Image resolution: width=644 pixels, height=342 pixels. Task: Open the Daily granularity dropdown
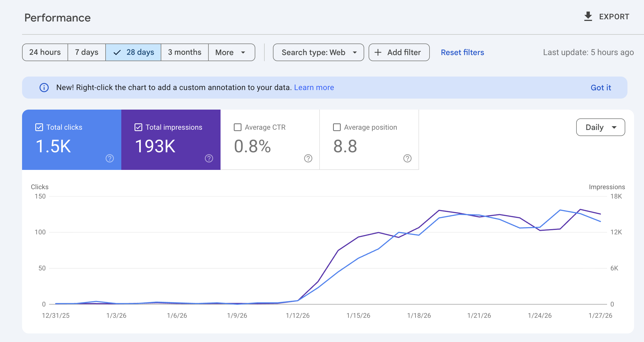600,127
